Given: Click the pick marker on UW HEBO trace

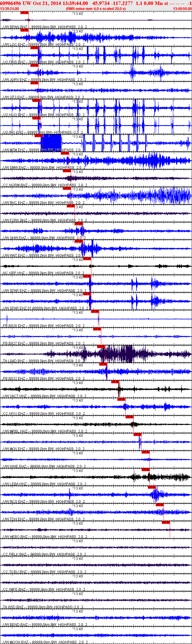Looking at the screenshot, I should point(166,522).
